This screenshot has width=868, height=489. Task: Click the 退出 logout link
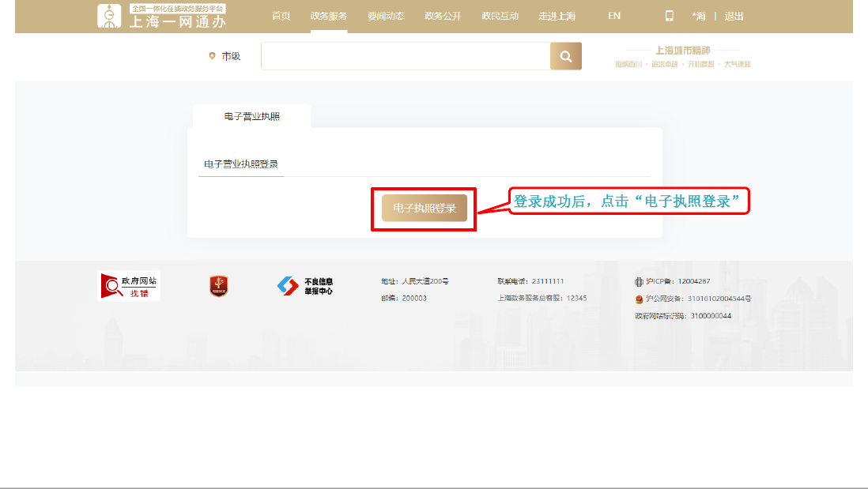[x=734, y=16]
